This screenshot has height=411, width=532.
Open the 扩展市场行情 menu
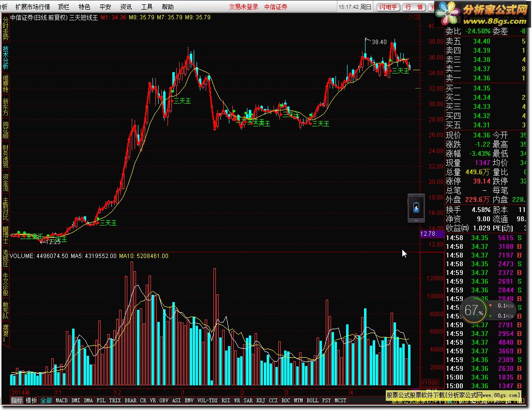(x=32, y=7)
